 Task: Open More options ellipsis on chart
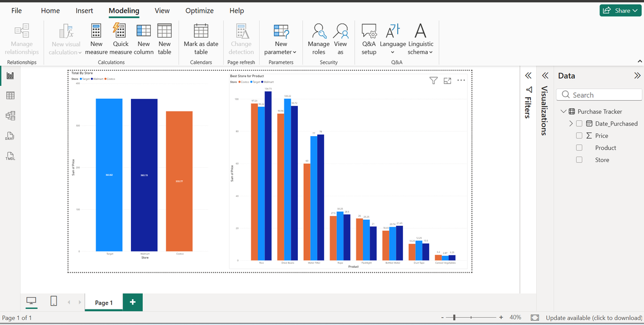point(461,80)
